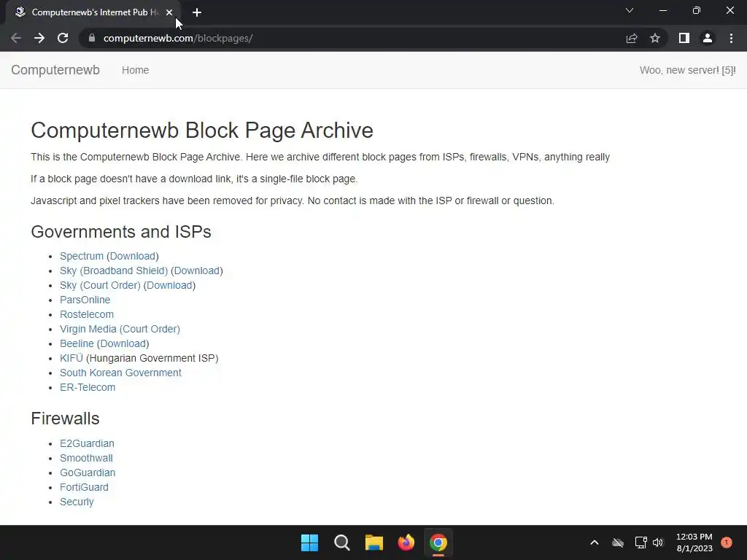The width and height of the screenshot is (747, 560).
Task: Open the Smoothwall block page
Action: [x=86, y=458]
